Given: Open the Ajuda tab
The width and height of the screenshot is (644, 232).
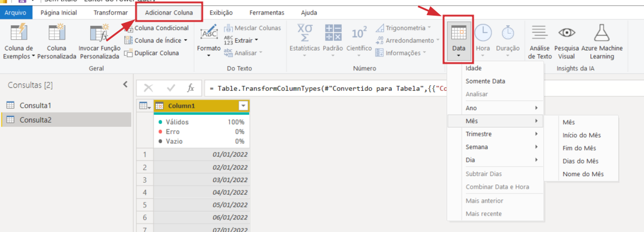Looking at the screenshot, I should click(309, 13).
